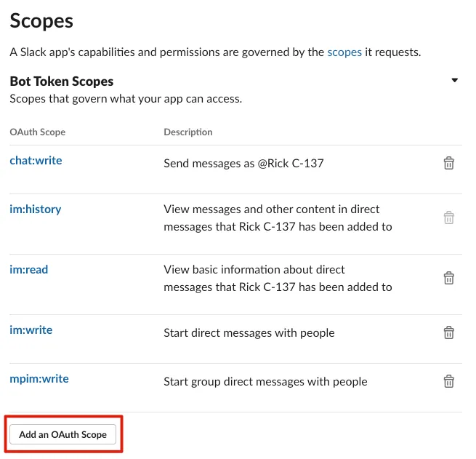Click the Bot Token Scopes heading
Screen dimensions: 476x459
point(62,81)
